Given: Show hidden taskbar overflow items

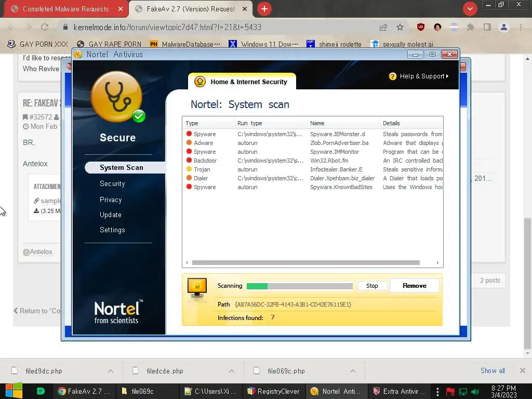Looking at the screenshot, I should pyautogui.click(x=437, y=392).
